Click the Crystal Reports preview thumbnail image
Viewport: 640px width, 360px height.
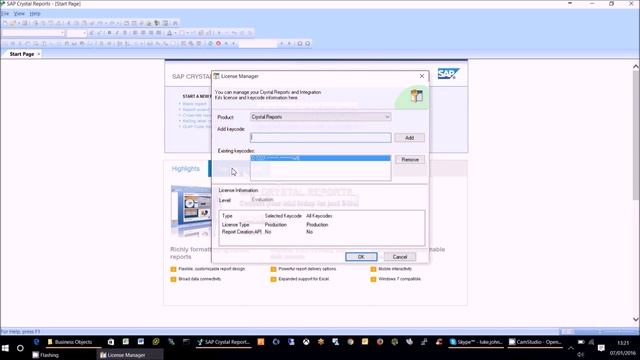(x=191, y=211)
